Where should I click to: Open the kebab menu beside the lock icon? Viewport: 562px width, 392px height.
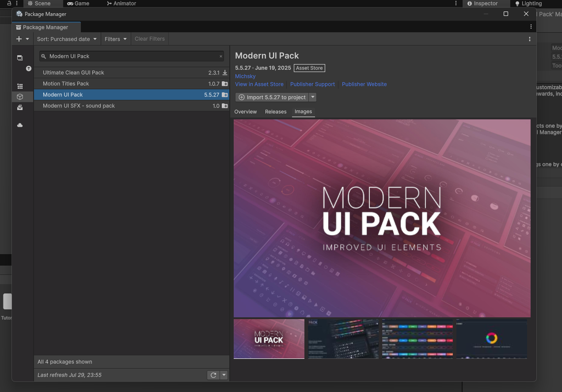pos(17,3)
